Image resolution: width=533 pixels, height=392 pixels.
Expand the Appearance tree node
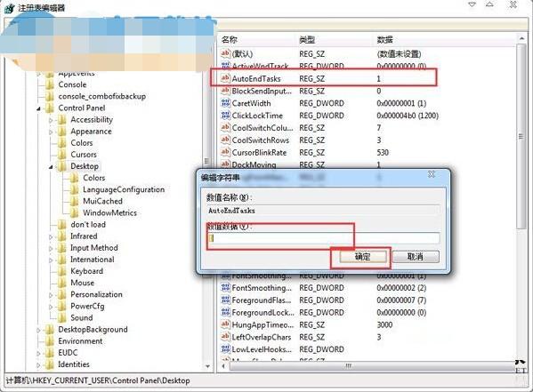coord(51,132)
